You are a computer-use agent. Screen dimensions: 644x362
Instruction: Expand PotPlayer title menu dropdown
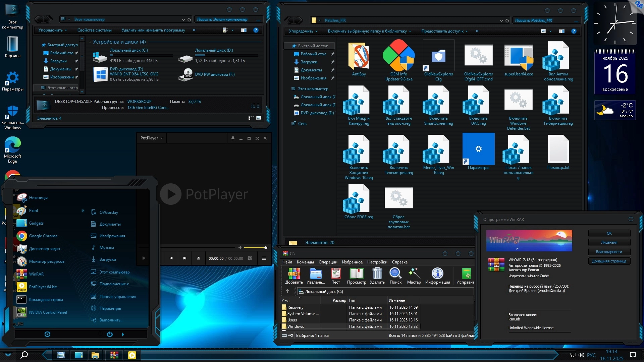point(162,138)
